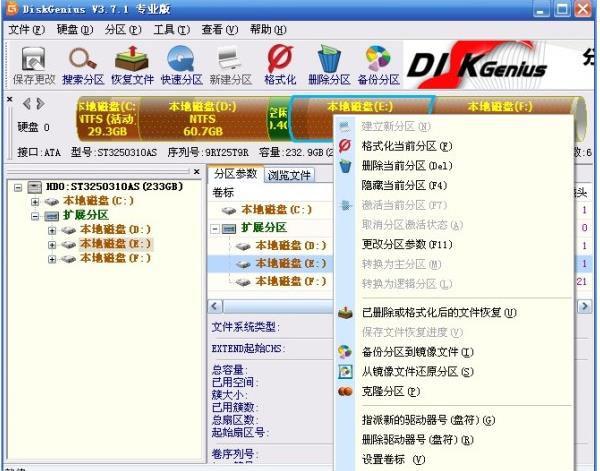
Task: Click the delete partition bucket icon in the menu
Action: pyautogui.click(x=345, y=166)
